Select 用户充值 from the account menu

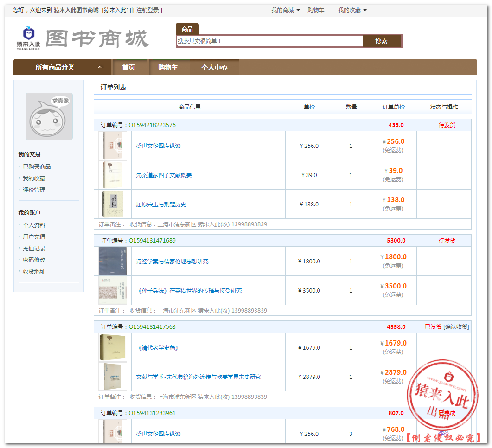click(x=34, y=237)
